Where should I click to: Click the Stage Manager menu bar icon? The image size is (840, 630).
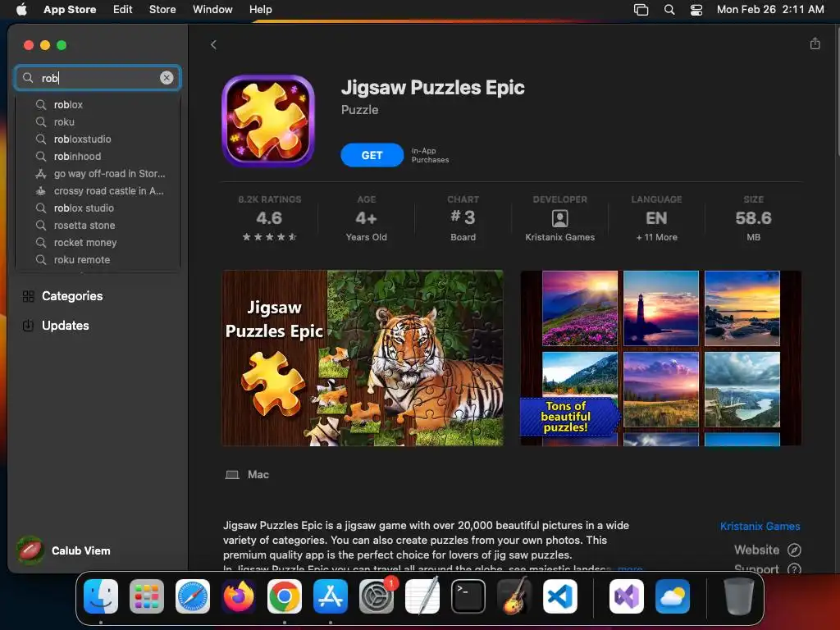click(641, 9)
